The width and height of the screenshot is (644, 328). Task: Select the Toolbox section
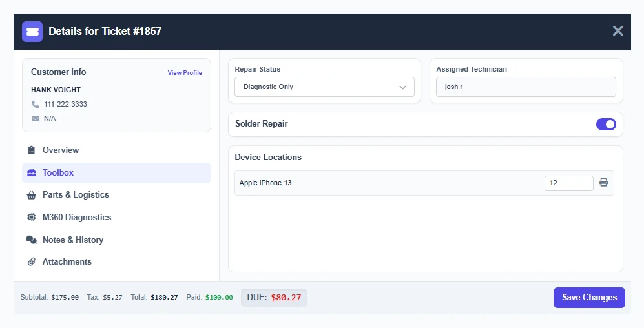coord(117,173)
